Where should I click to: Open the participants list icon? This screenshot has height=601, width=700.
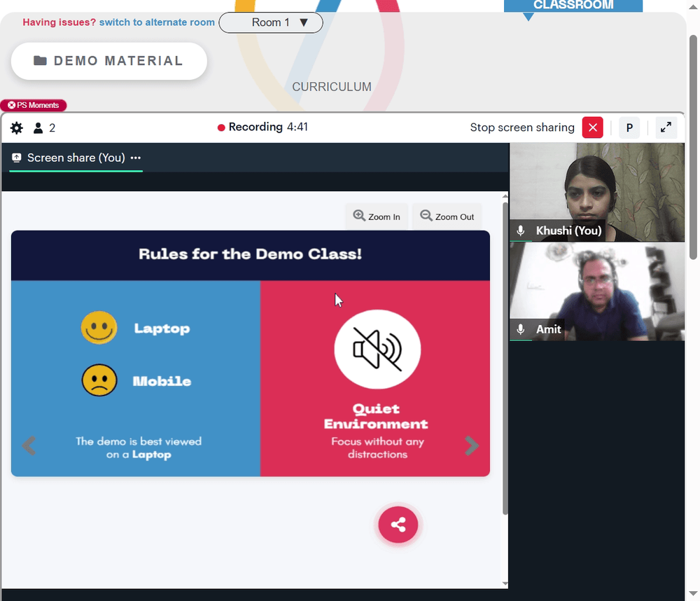point(38,128)
